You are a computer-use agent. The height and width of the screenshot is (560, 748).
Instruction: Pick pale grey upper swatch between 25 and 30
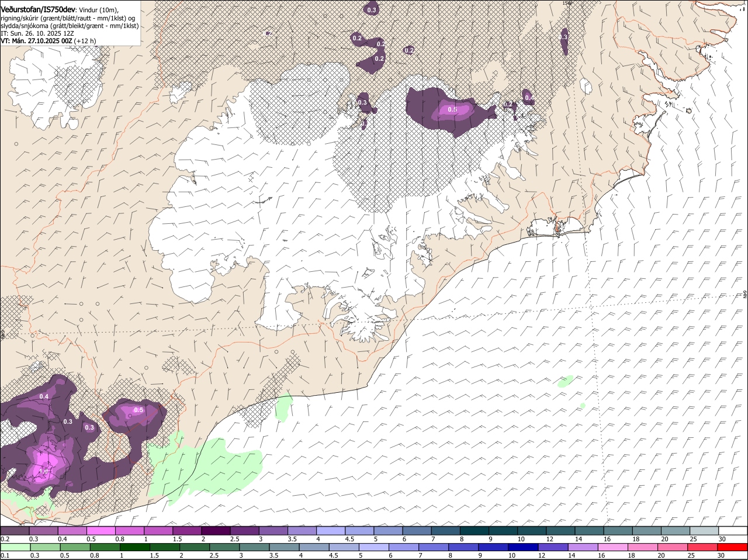tap(704, 531)
